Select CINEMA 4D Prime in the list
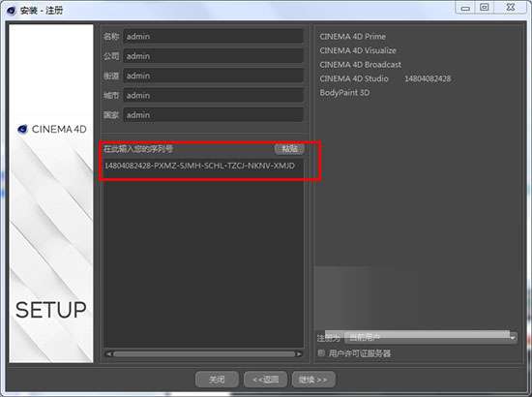This screenshot has height=397, width=532. pyautogui.click(x=352, y=37)
